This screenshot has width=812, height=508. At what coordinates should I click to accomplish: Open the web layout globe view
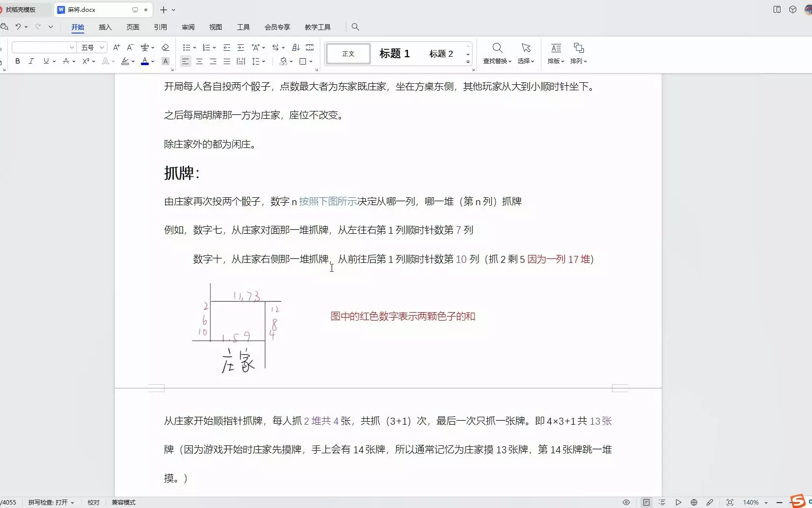coord(694,502)
